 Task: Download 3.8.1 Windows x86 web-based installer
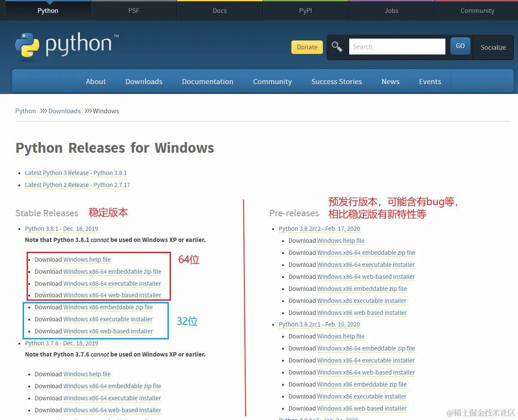pos(108,331)
